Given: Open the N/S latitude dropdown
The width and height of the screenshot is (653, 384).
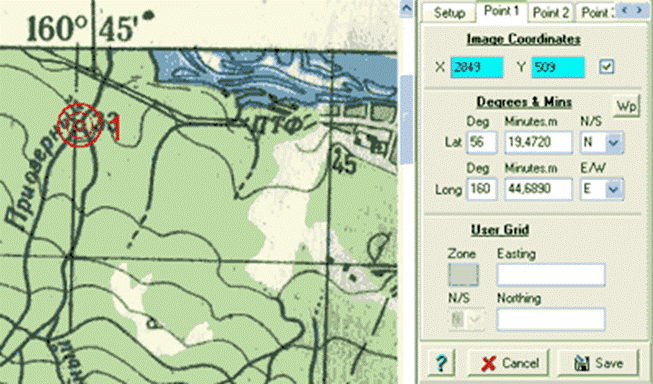Looking at the screenshot, I should pyautogui.click(x=613, y=143).
